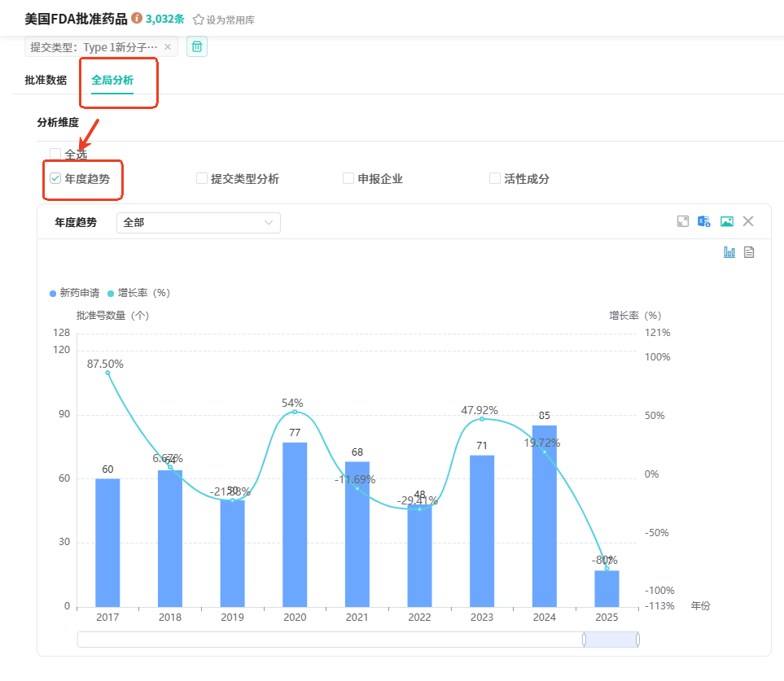Click the star icon for 设为常用库
The width and height of the screenshot is (784, 681).
pos(198,20)
